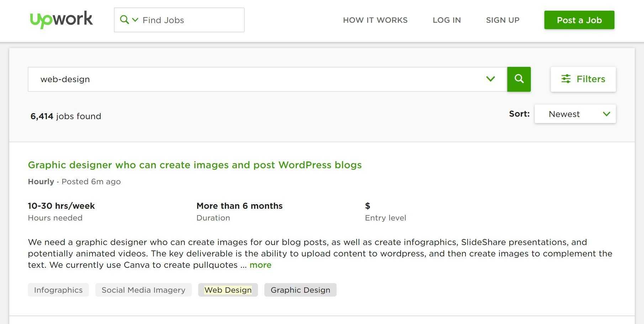Click the highlighted Web Design tag
The width and height of the screenshot is (644, 324).
tap(228, 290)
